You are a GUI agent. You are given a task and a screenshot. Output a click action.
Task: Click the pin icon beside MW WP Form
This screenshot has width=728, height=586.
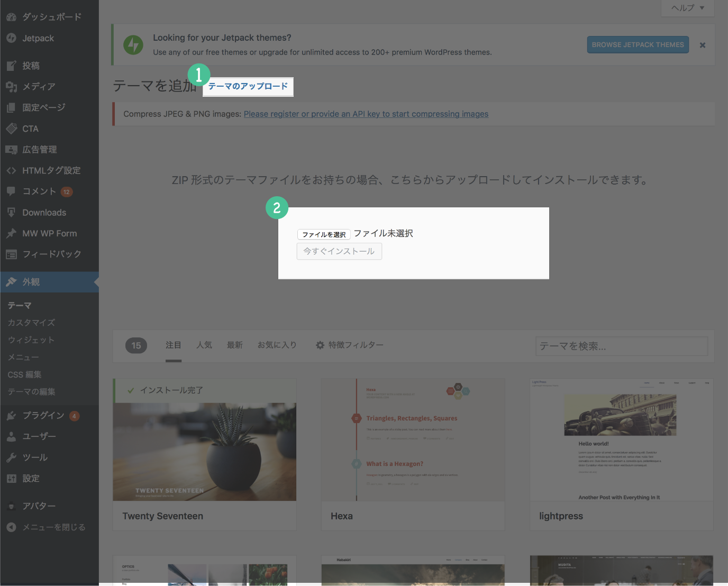coord(11,233)
